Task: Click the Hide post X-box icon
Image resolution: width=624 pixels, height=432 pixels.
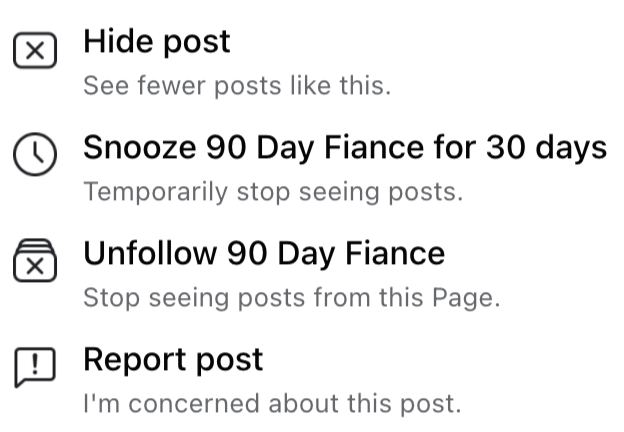Action: (x=35, y=52)
